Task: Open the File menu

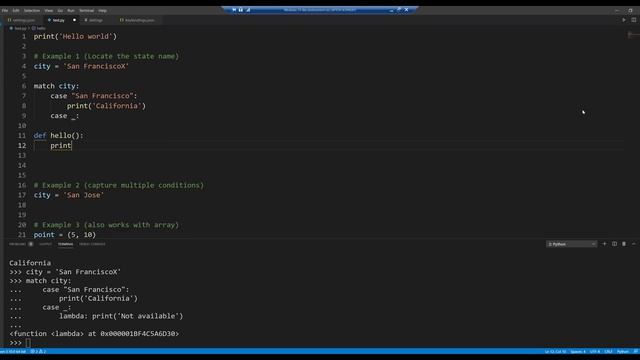Action: [x=5, y=11]
